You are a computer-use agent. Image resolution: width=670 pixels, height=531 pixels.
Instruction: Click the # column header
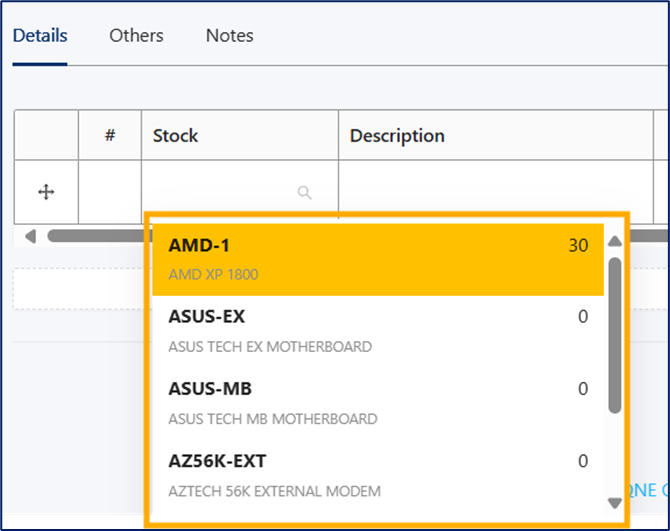coord(110,135)
